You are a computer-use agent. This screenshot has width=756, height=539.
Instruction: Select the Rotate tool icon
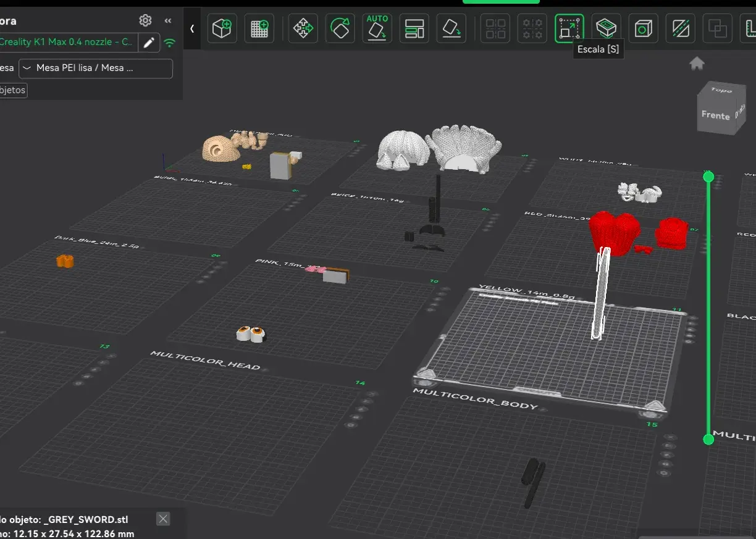pos(340,28)
